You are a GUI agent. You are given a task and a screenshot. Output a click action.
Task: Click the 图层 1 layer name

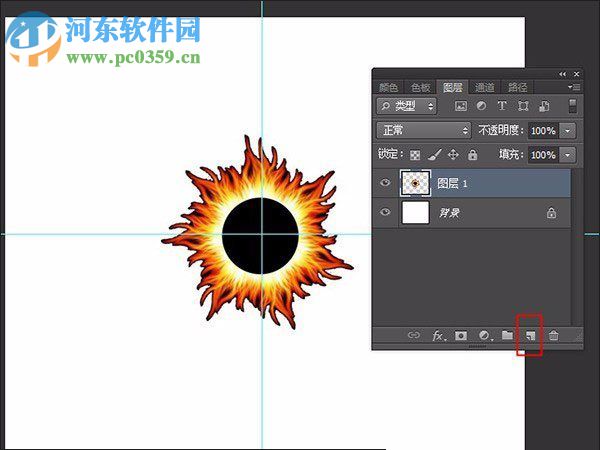pyautogui.click(x=452, y=183)
